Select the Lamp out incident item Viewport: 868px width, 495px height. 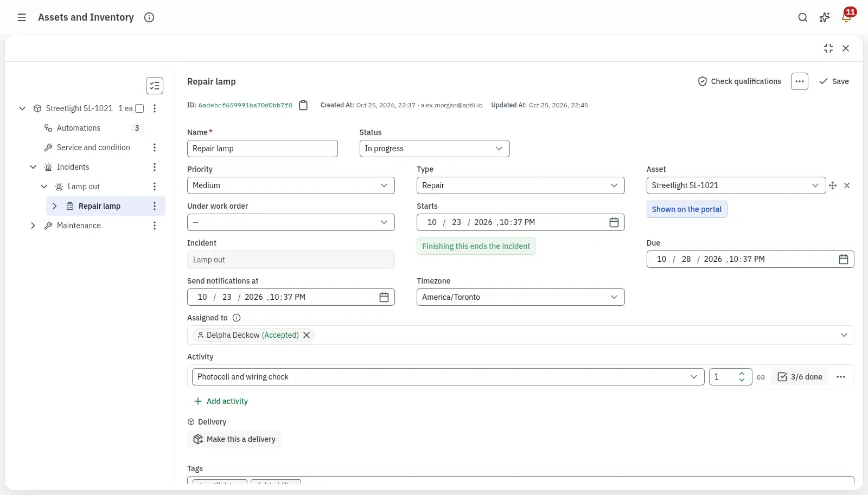click(84, 187)
